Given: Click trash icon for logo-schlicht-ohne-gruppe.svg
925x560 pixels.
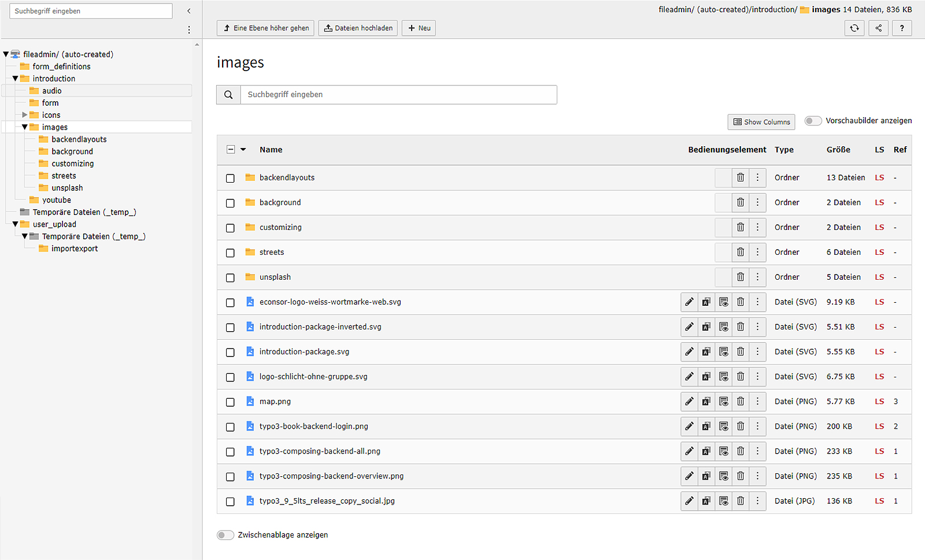Looking at the screenshot, I should click(740, 377).
